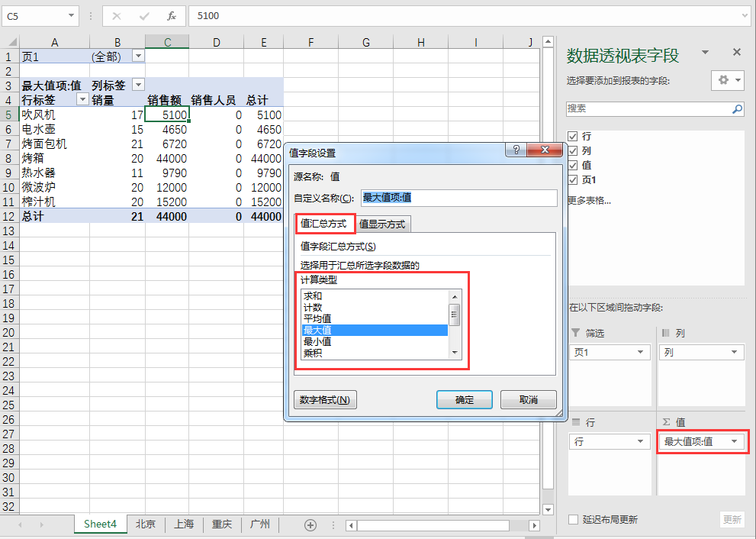The height and width of the screenshot is (539, 756).
Task: Close the 值字段设置 dialog
Action: tap(545, 150)
